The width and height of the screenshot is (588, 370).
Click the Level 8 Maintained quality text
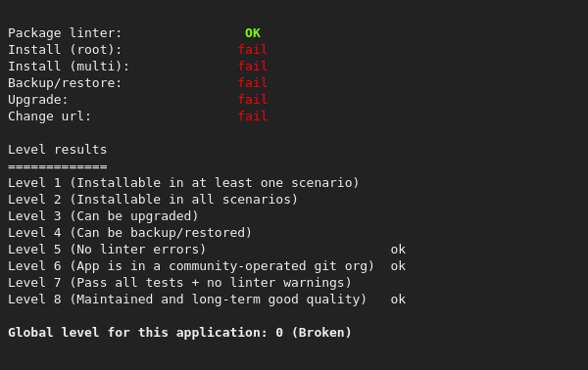click(187, 300)
